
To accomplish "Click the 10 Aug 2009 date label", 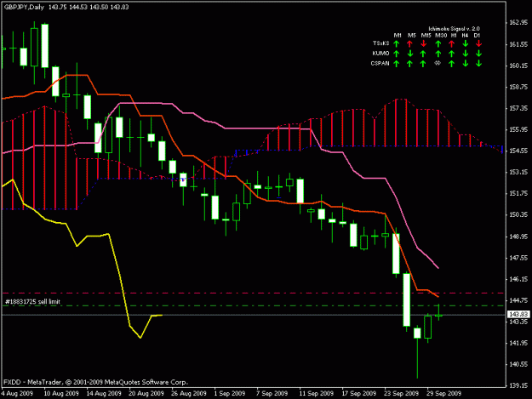I will pos(61,394).
